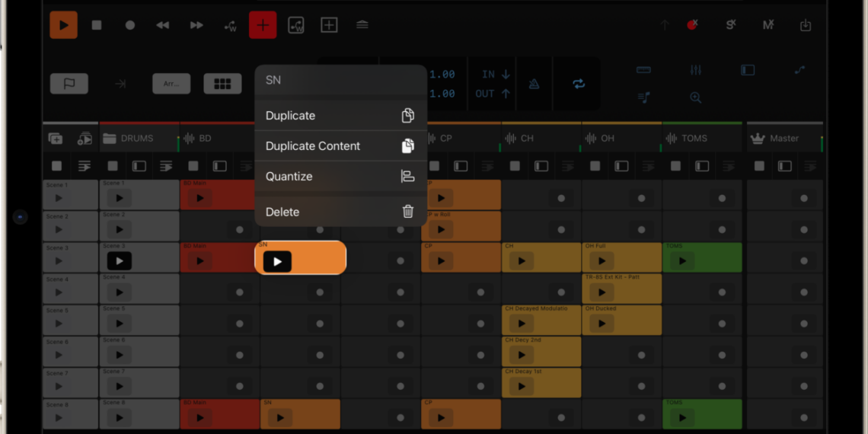Launch the OH Ducked clip
The image size is (868, 434).
(602, 324)
